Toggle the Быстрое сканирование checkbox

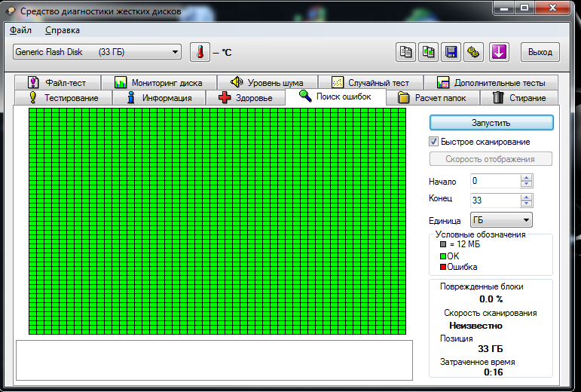coord(433,142)
